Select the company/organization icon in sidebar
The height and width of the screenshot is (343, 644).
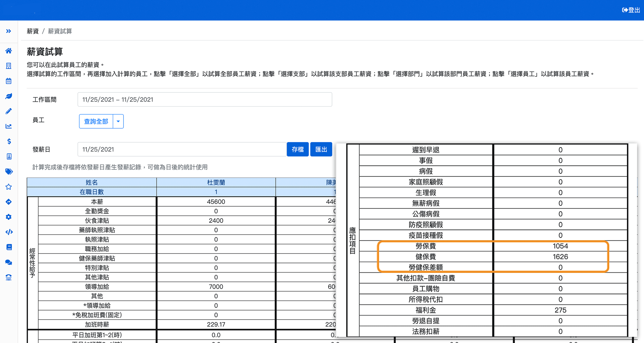coord(8,66)
